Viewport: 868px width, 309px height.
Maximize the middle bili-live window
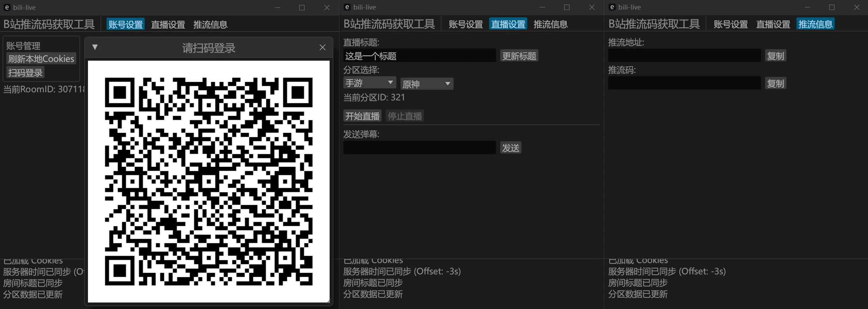tap(567, 7)
